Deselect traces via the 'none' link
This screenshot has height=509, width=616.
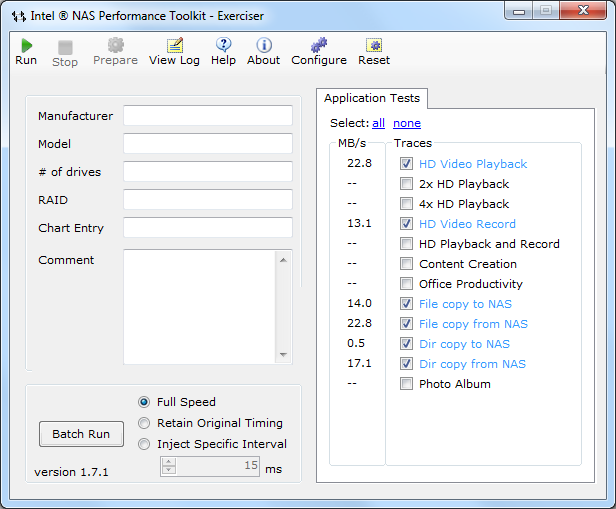click(407, 123)
